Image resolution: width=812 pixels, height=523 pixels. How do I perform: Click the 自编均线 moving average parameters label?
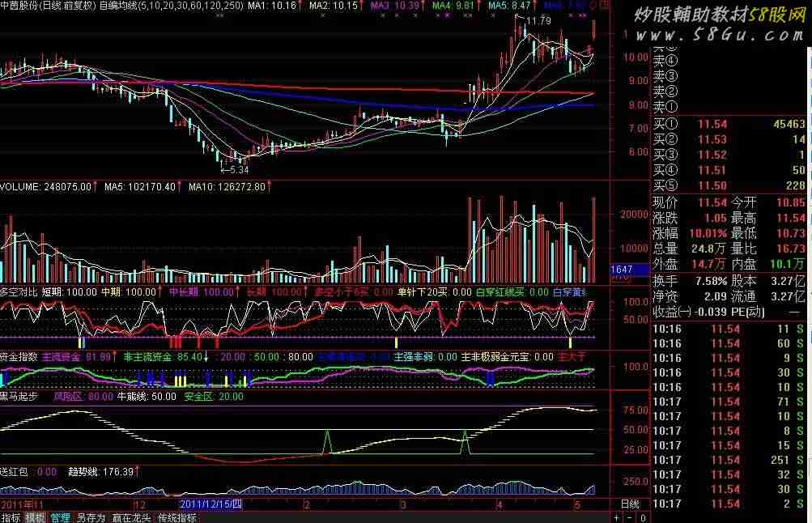pos(170,6)
